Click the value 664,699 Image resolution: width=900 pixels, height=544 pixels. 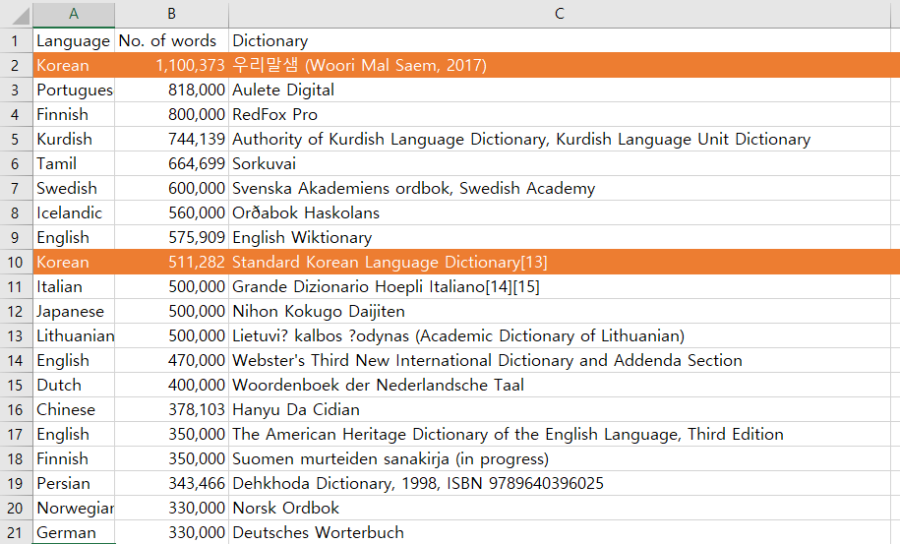(x=171, y=164)
